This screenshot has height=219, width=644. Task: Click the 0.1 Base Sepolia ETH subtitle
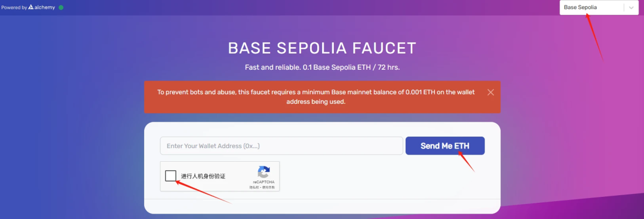tap(322, 68)
